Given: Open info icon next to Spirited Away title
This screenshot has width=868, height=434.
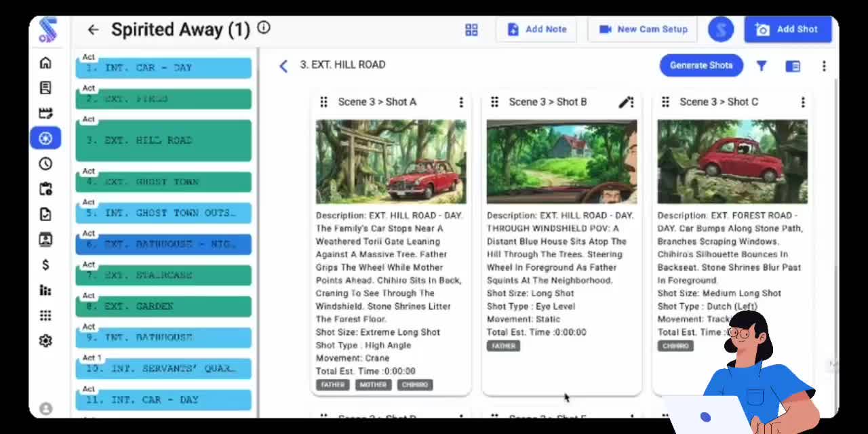Looking at the screenshot, I should pos(264,28).
